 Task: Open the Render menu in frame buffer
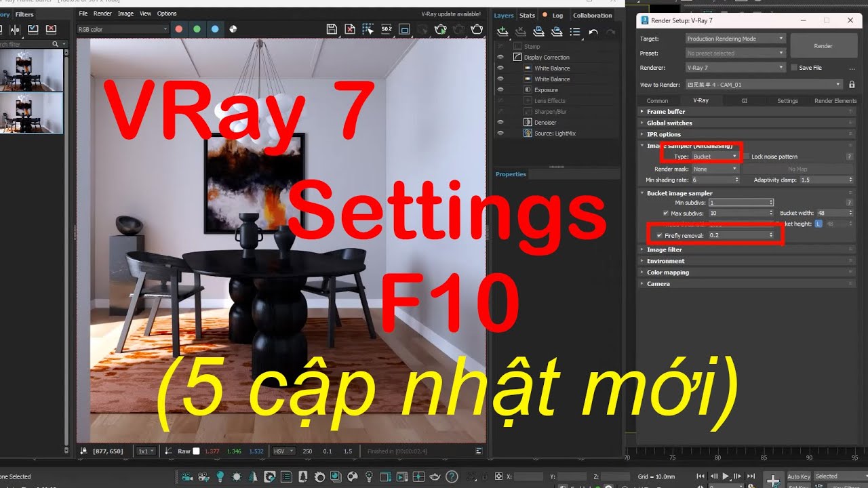coord(102,14)
